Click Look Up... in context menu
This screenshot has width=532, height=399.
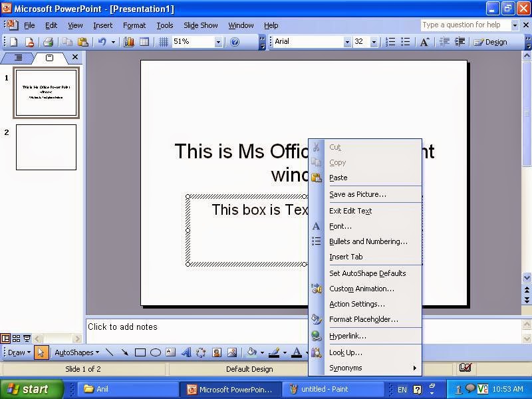[x=365, y=352]
